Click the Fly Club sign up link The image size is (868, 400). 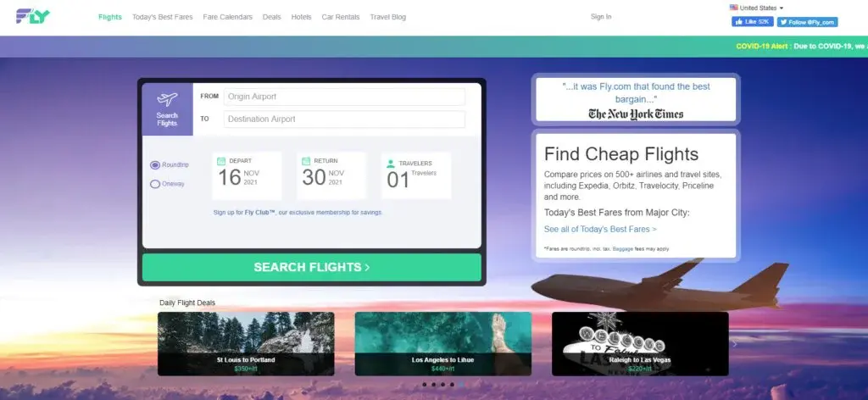point(298,213)
